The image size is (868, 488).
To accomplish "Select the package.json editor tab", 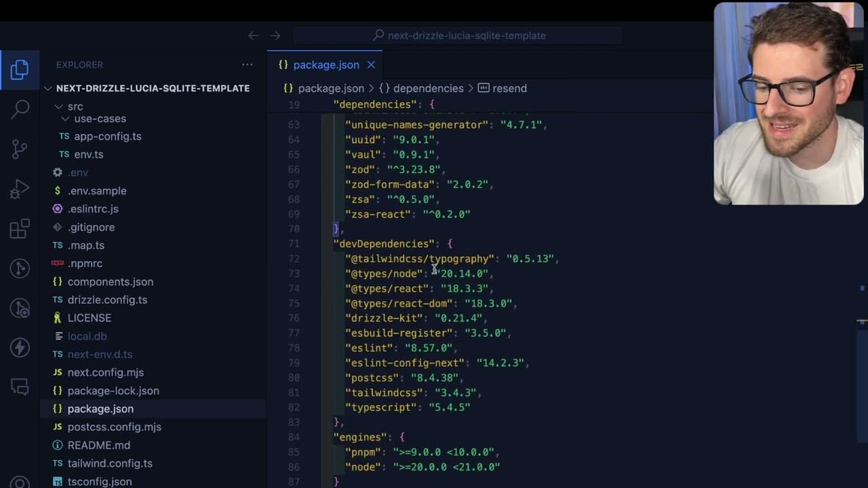I will pos(325,65).
